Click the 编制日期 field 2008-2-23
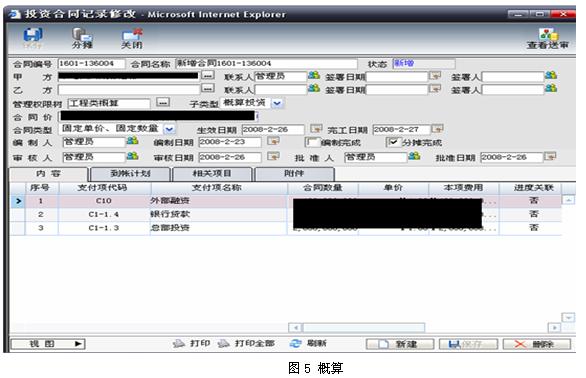Viewport: 586px width, 378px height. (x=230, y=142)
